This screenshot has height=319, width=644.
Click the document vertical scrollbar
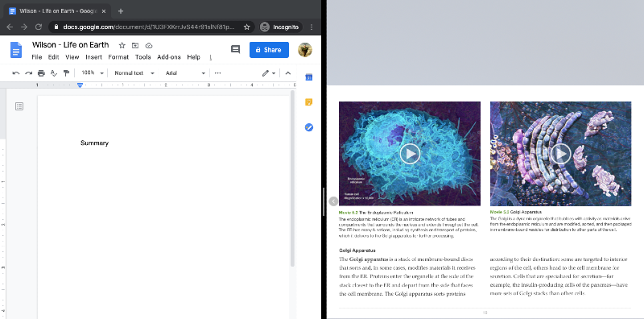point(292,179)
